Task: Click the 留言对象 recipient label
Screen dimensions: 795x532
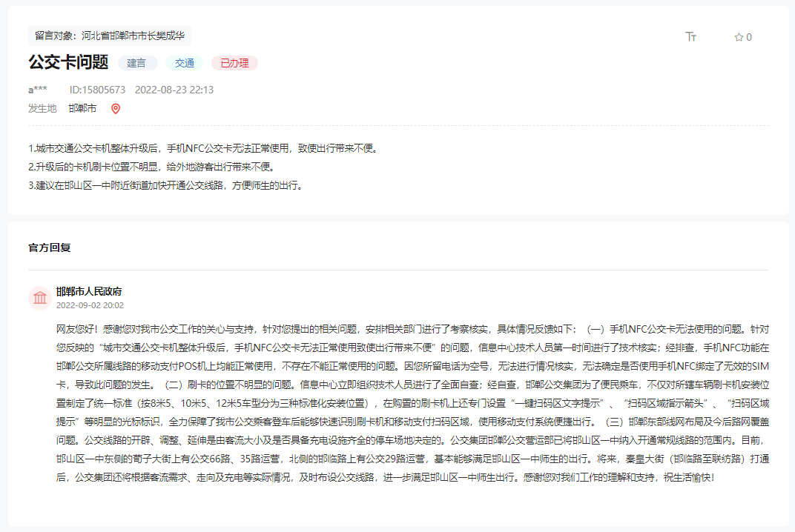Action: [110, 36]
